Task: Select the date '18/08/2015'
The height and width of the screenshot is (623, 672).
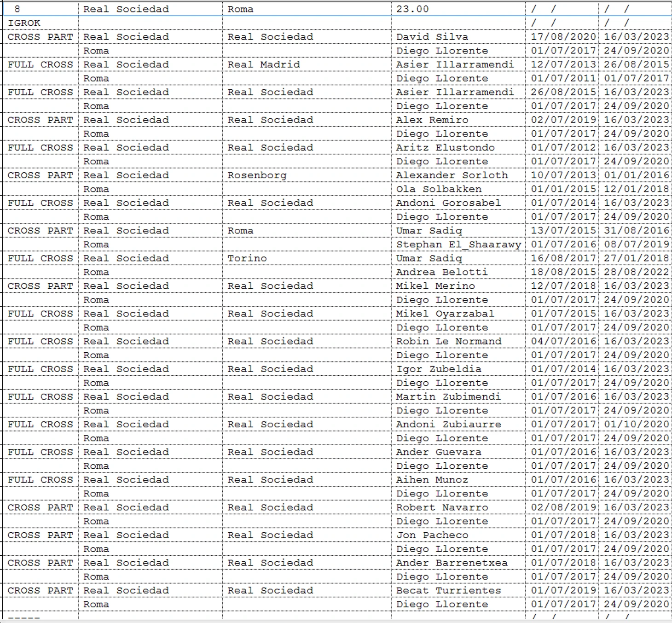Action: coord(563,272)
